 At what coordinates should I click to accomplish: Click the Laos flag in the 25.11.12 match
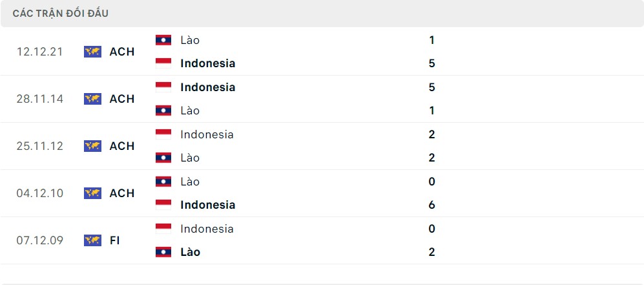click(163, 158)
